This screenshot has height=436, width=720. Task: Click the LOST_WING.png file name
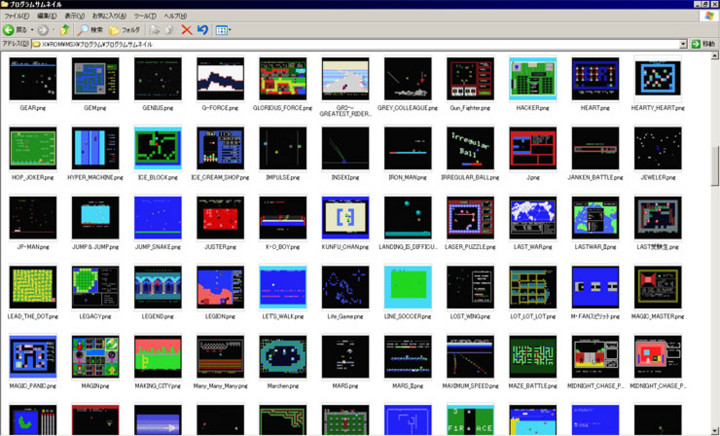pyautogui.click(x=470, y=317)
